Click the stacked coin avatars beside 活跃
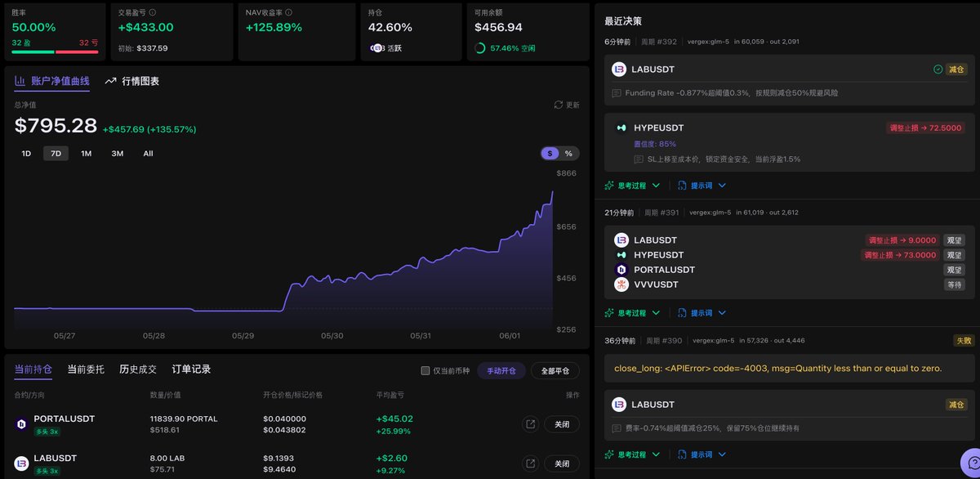Viewport: 980px width, 479px height. tap(376, 48)
